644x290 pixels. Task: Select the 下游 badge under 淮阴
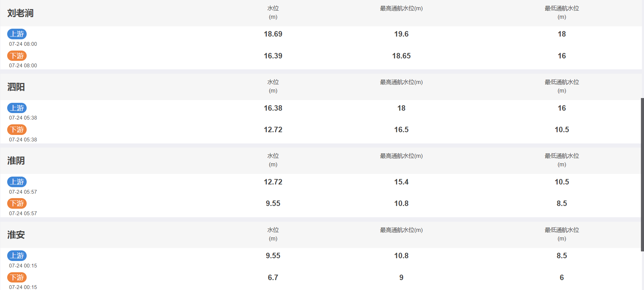click(17, 203)
